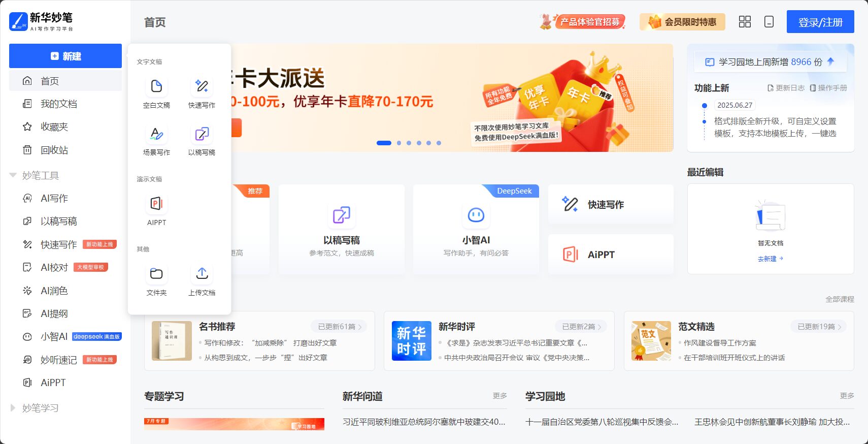Expand 已更新2篇 in 新华时评

tap(581, 327)
